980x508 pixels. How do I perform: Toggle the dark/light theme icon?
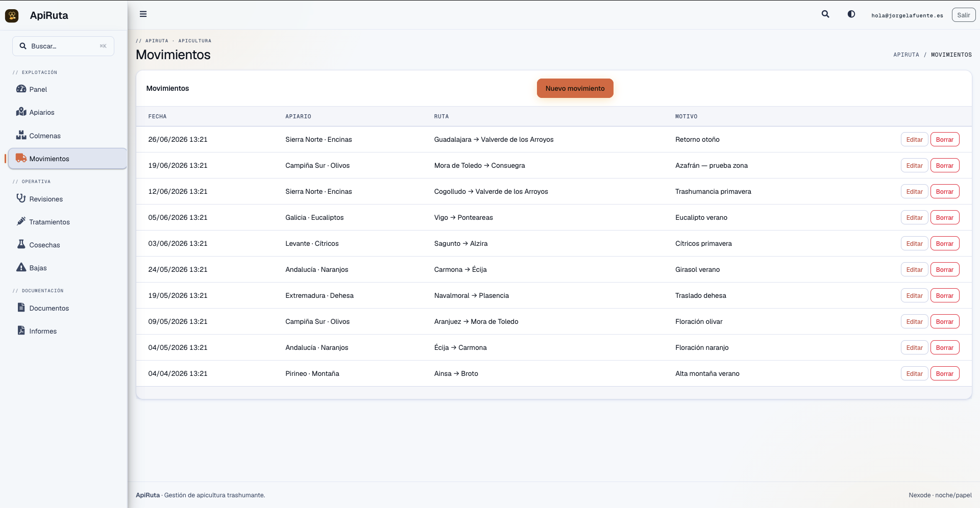pos(851,14)
